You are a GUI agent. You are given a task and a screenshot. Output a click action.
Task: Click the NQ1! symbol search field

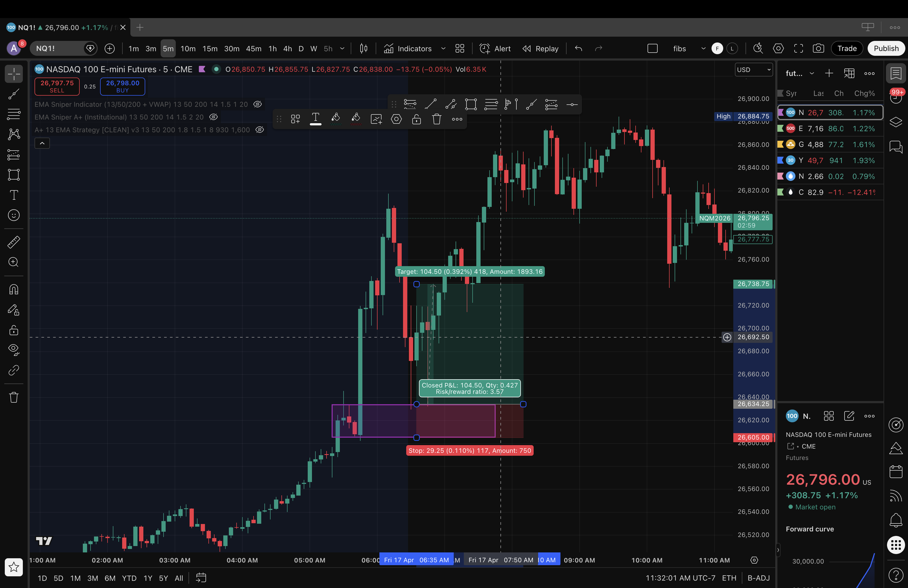click(57, 48)
